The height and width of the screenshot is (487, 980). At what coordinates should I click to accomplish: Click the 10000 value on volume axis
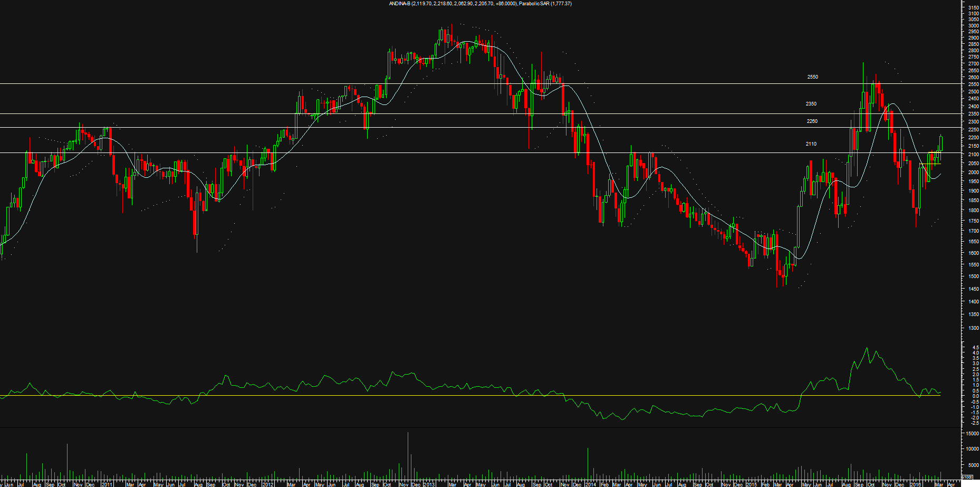tap(972, 449)
